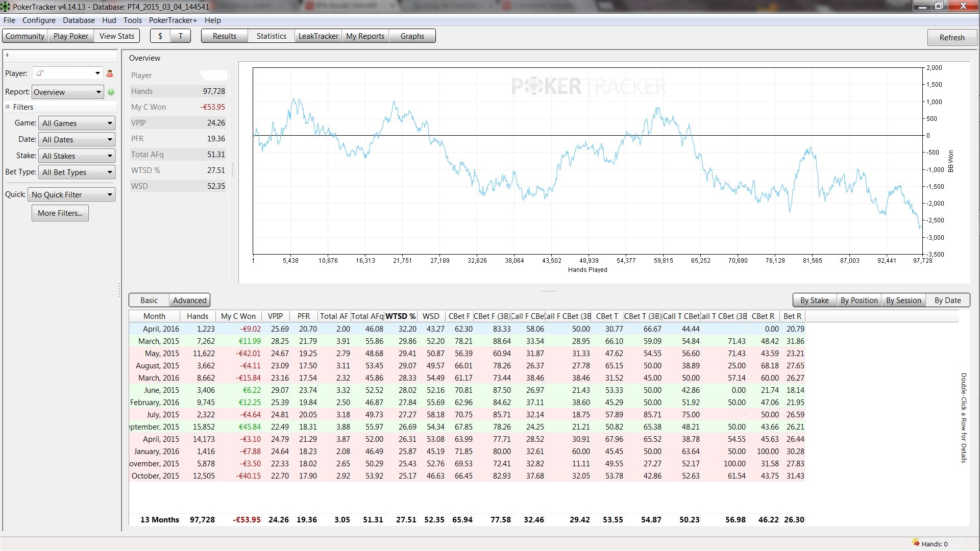Open the Quick filter dropdown
Screen dimensions: 980x551
pyautogui.click(x=71, y=195)
